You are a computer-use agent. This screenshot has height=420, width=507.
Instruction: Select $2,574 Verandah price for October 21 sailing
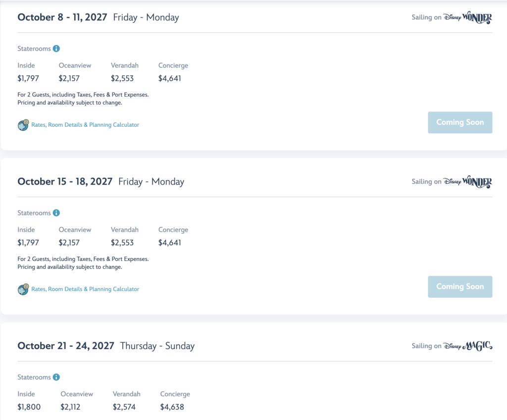point(124,407)
